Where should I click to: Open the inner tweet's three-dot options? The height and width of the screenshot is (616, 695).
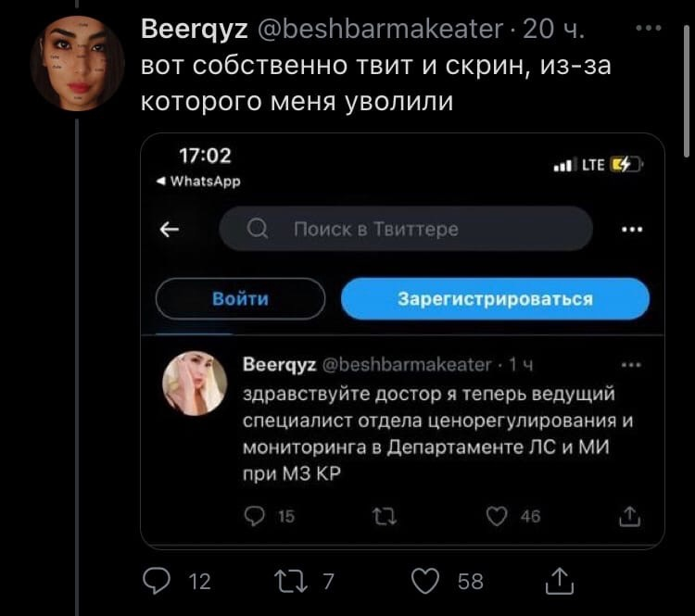click(x=632, y=365)
